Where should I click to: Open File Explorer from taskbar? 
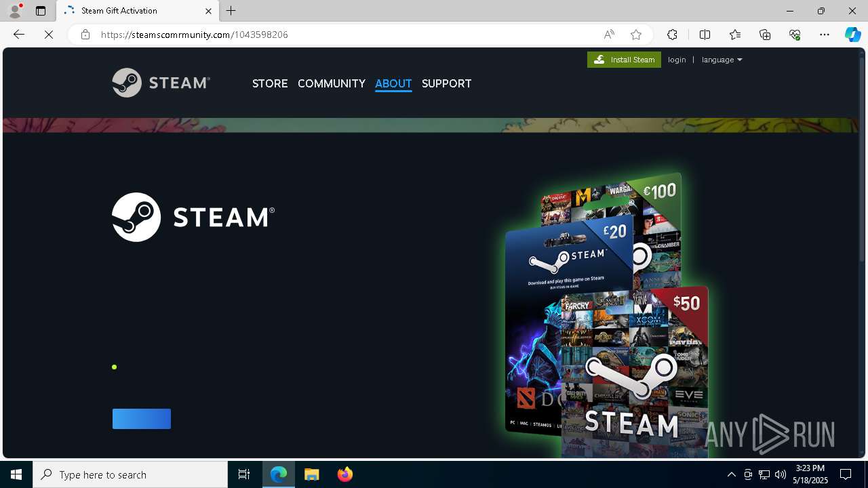pyautogui.click(x=312, y=474)
